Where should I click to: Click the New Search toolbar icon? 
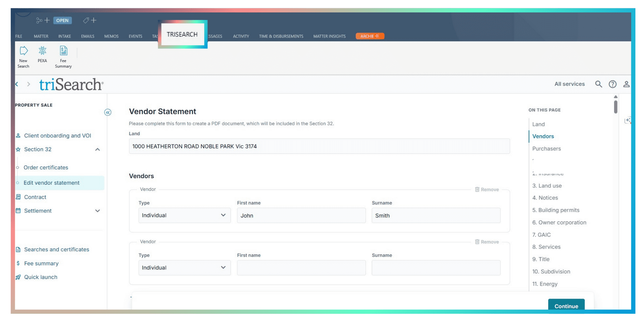pos(23,57)
